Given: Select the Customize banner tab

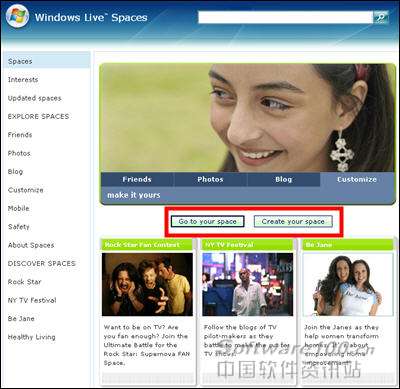Looking at the screenshot, I should [x=356, y=179].
